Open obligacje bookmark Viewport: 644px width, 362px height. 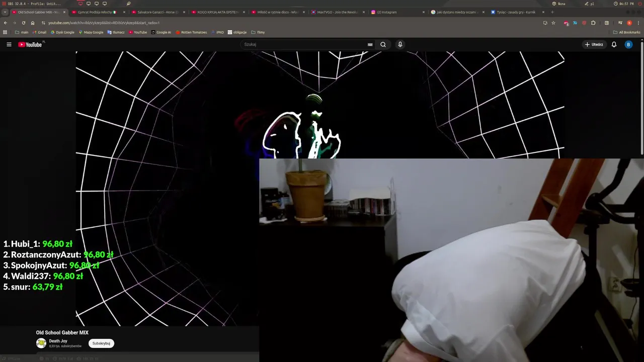[237, 32]
